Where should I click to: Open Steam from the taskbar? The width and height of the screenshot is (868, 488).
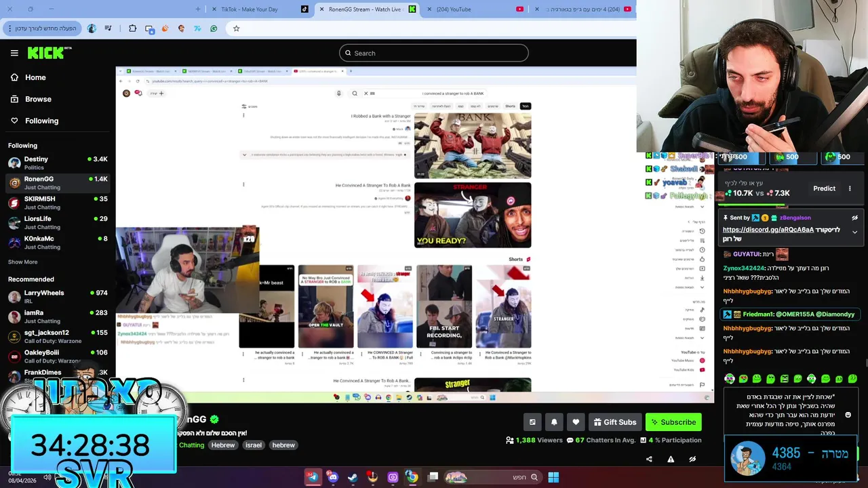tap(353, 477)
